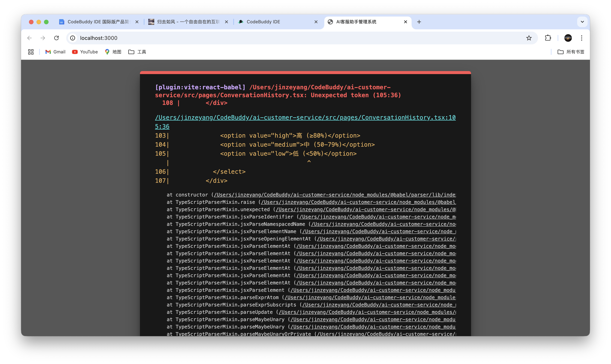Open the extensions puzzle icon
Screen dimensions: 611x364
coord(548,38)
